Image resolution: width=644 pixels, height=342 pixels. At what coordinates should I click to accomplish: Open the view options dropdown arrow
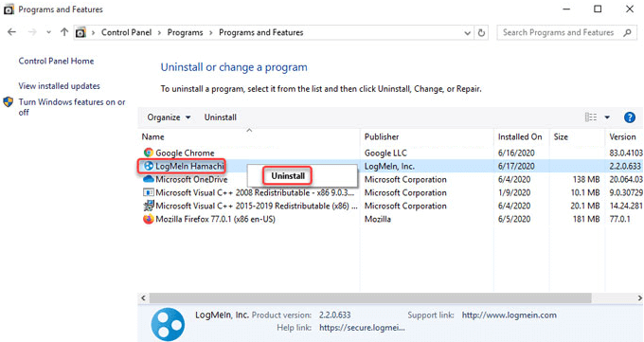[x=607, y=117]
